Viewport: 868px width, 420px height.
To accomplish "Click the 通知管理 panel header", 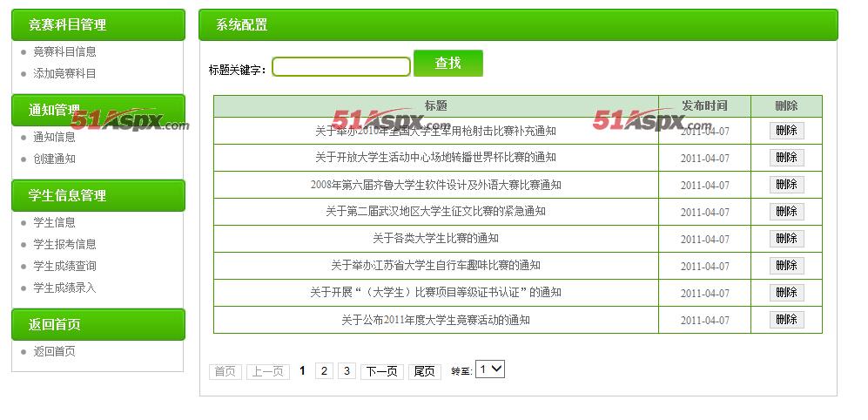I will (x=98, y=110).
